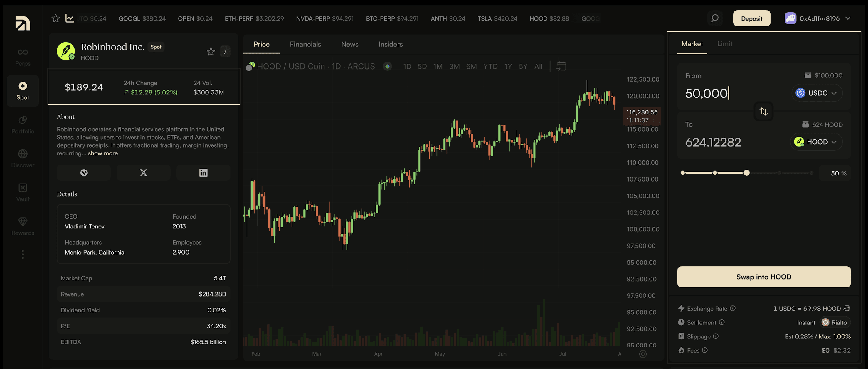Open the Discover page
This screenshot has width=868, height=369.
point(23,159)
